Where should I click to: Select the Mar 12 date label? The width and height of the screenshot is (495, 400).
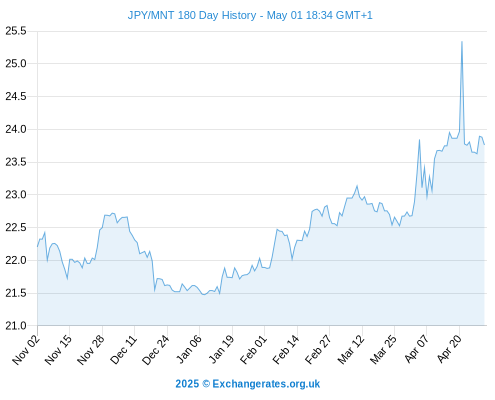point(351,350)
